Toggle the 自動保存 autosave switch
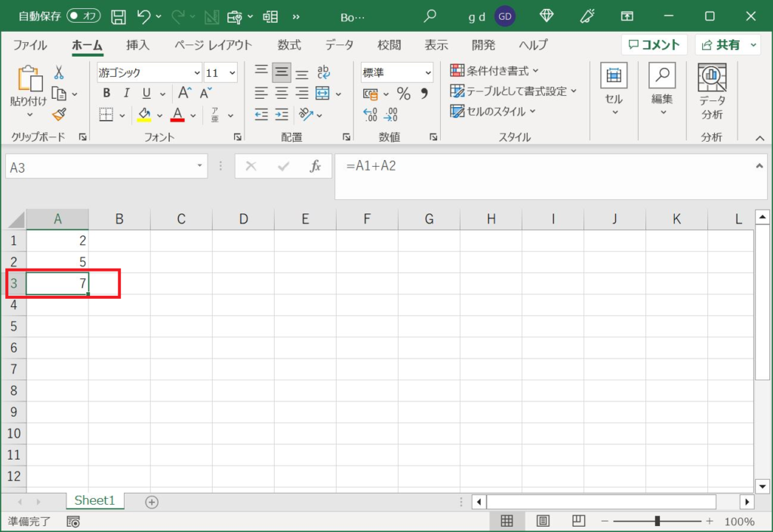Screen dimensions: 773x532 (x=83, y=16)
